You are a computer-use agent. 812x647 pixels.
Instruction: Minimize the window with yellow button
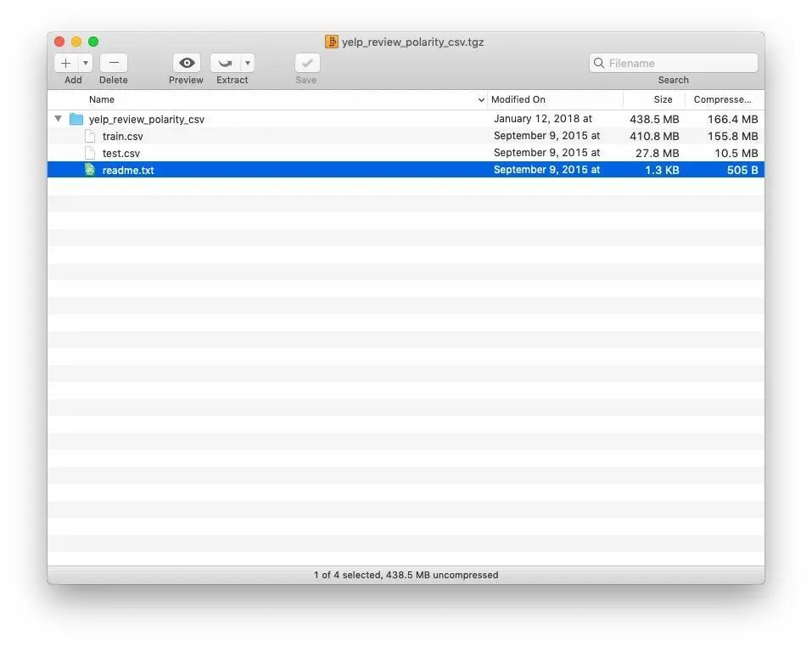(76, 42)
